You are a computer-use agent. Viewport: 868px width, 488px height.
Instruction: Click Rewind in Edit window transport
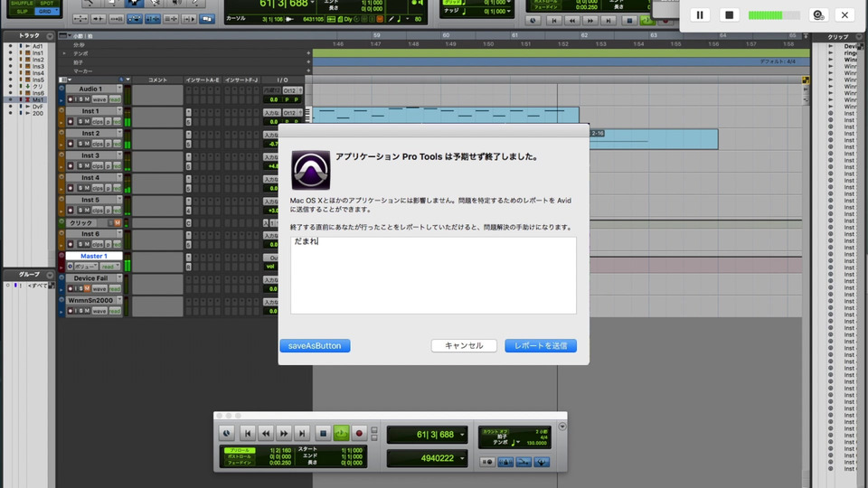point(571,21)
